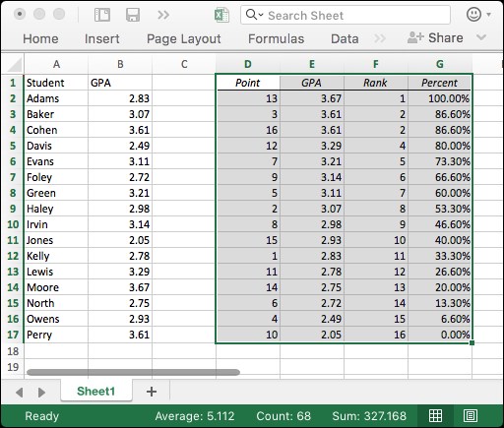Switch to Normal view grid icon

(435, 416)
